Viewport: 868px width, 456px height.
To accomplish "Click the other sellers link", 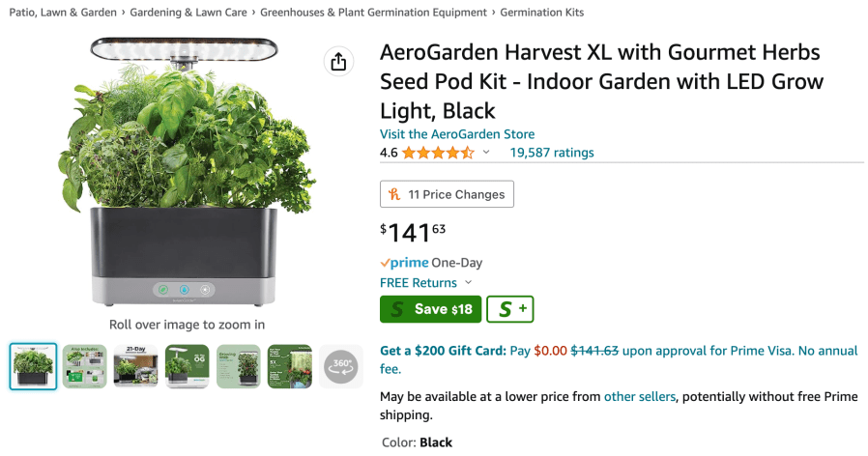I will point(640,396).
